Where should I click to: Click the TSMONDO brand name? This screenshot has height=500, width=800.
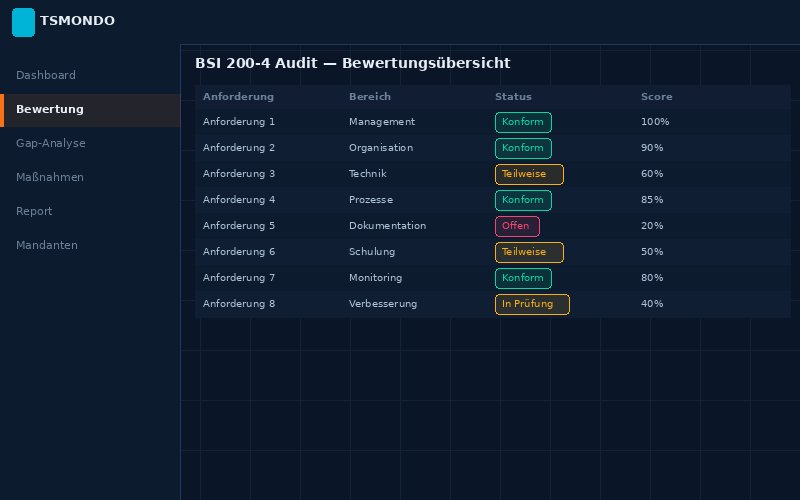coord(78,21)
